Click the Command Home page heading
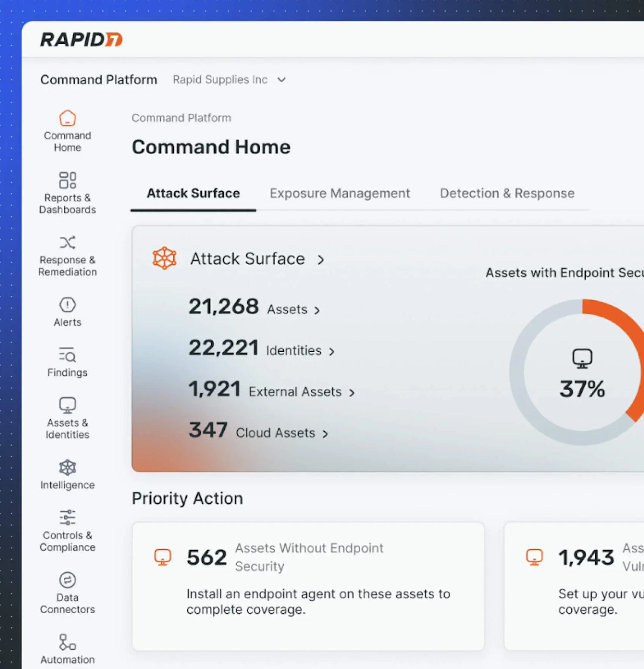 point(211,147)
